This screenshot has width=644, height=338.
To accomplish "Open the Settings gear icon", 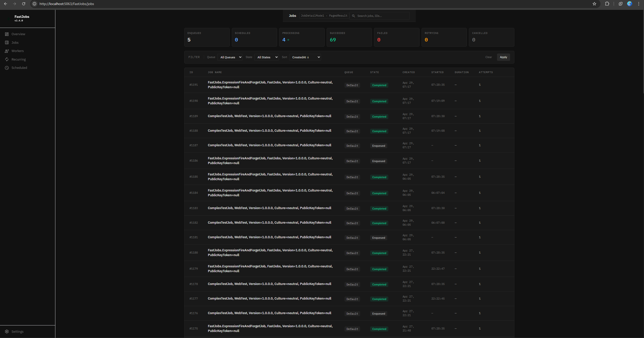I will 7,331.
